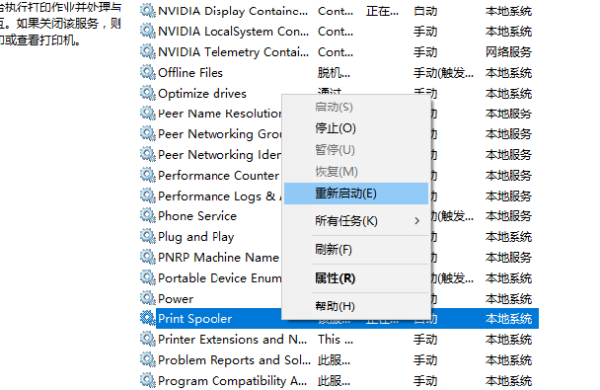Choose 停止(O) from the context menu

356,128
